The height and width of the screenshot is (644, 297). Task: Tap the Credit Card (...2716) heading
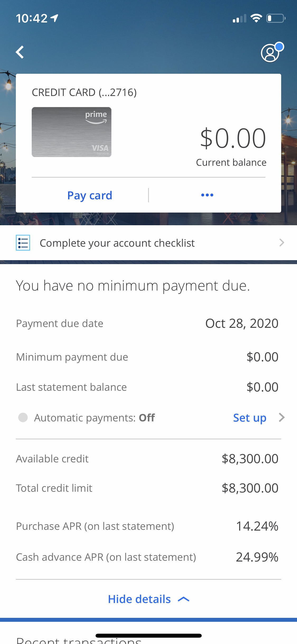84,93
